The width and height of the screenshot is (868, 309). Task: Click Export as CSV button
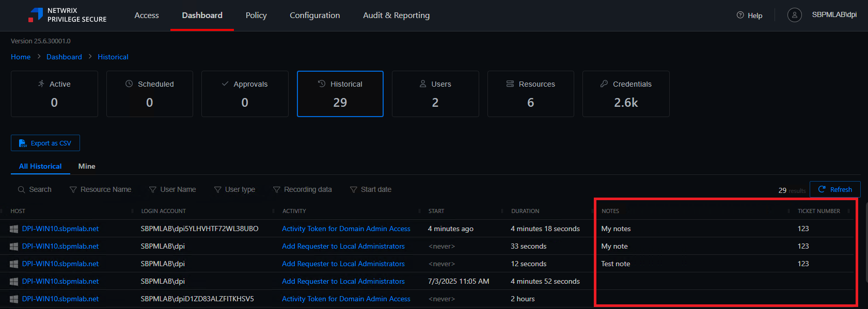[45, 143]
